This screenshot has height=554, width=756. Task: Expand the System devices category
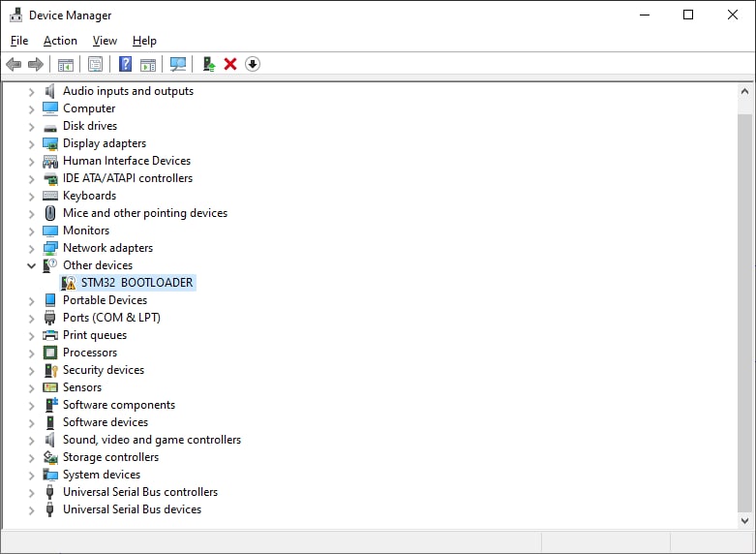[31, 476]
